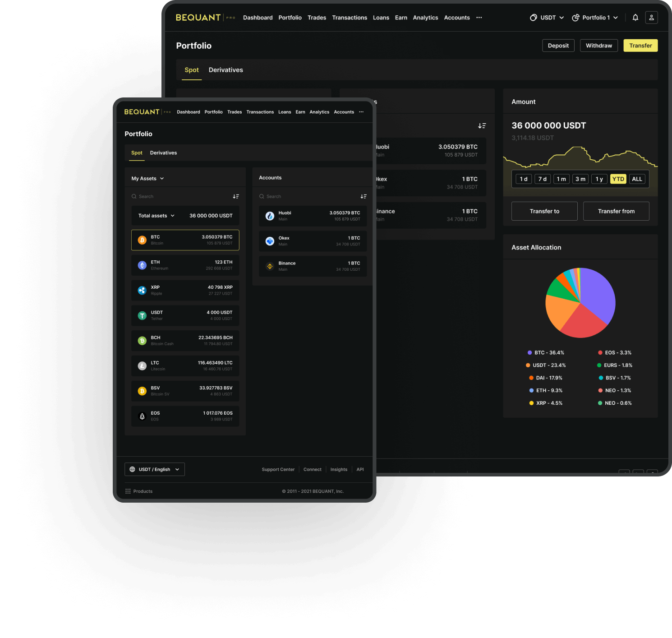672x638 pixels.
Task: Click the Withdraw button
Action: (599, 46)
